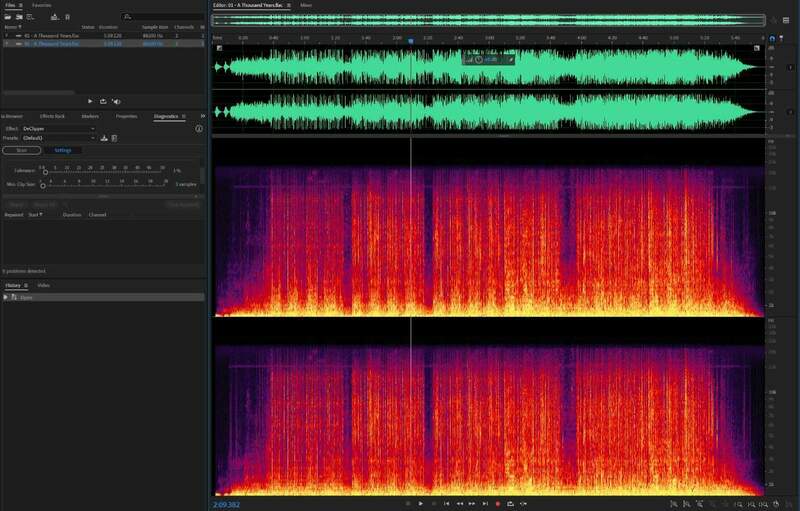Click Stop in the editor transport controls
Screen dimensions: 800x511
click(407, 503)
